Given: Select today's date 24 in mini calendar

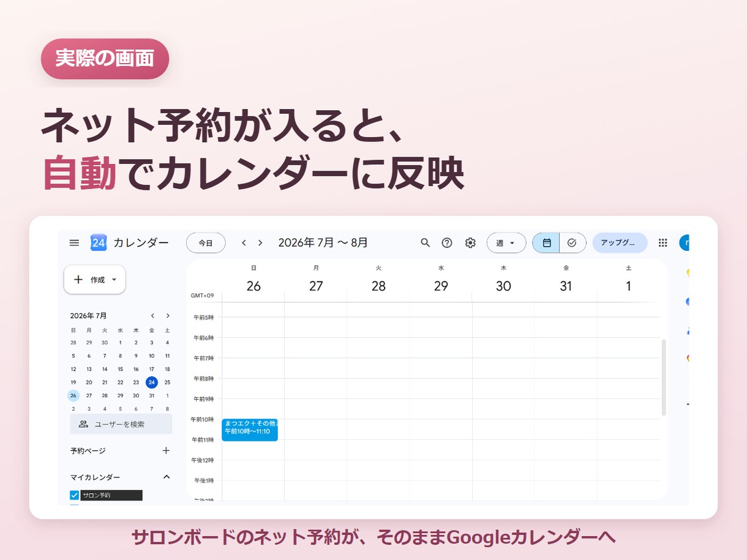Looking at the screenshot, I should [152, 383].
